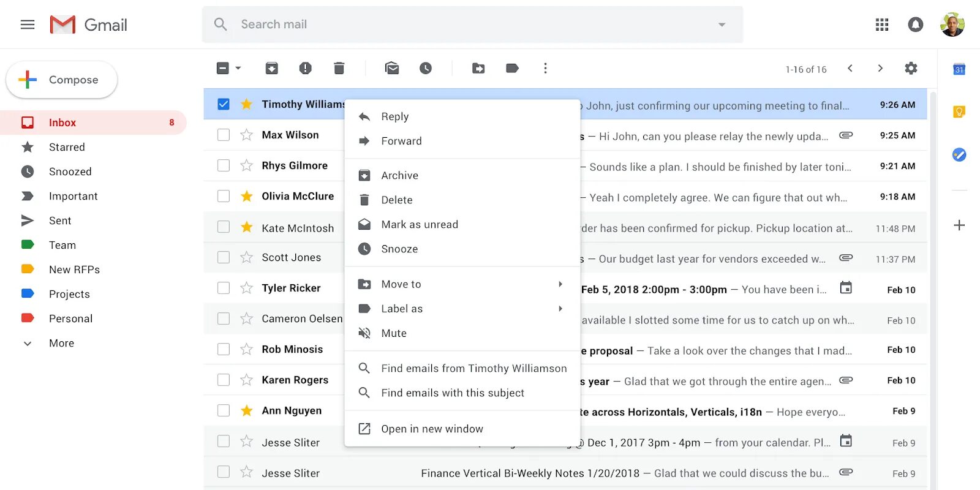980x490 pixels.
Task: Unstar the Ann Nguyen email
Action: (x=247, y=410)
